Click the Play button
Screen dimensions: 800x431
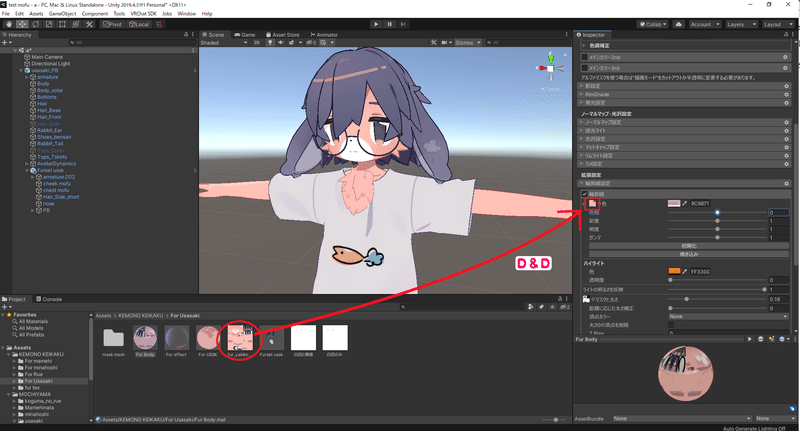376,24
